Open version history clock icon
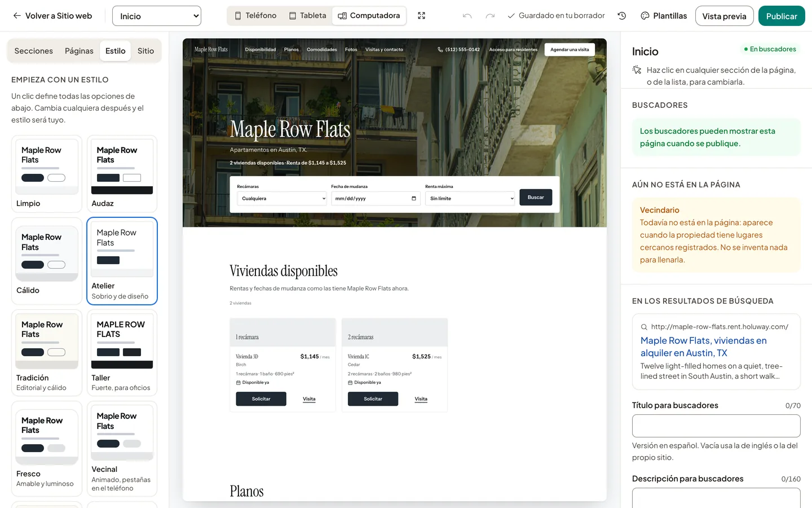812x508 pixels. pos(622,16)
